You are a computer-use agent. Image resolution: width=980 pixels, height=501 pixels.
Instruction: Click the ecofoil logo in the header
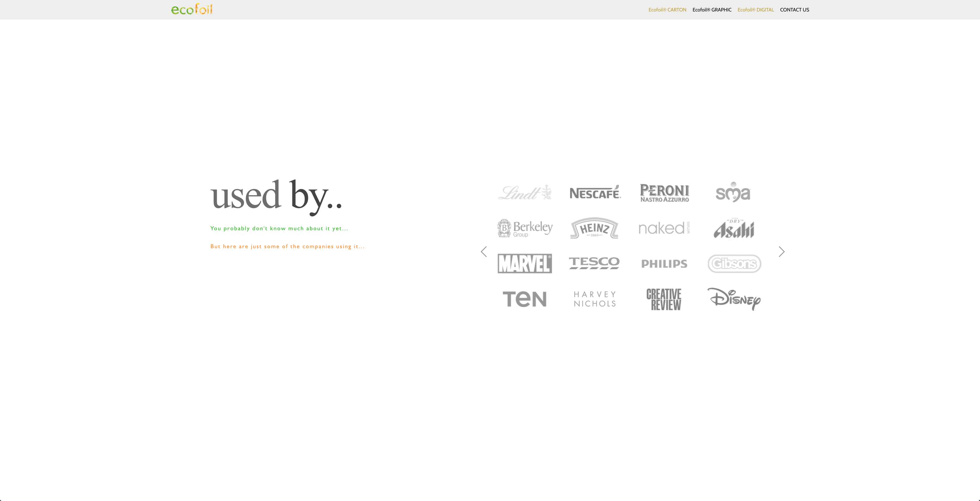[x=192, y=9]
